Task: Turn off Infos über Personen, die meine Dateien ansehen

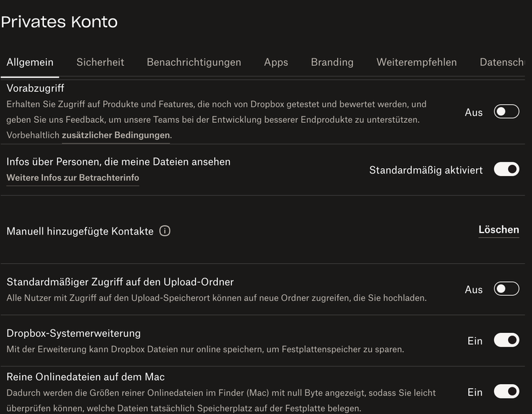Action: pos(506,169)
